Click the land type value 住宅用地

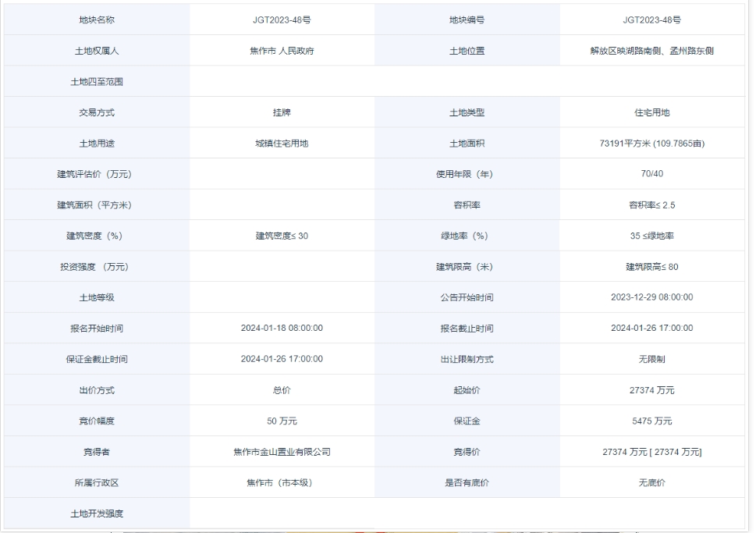point(651,112)
